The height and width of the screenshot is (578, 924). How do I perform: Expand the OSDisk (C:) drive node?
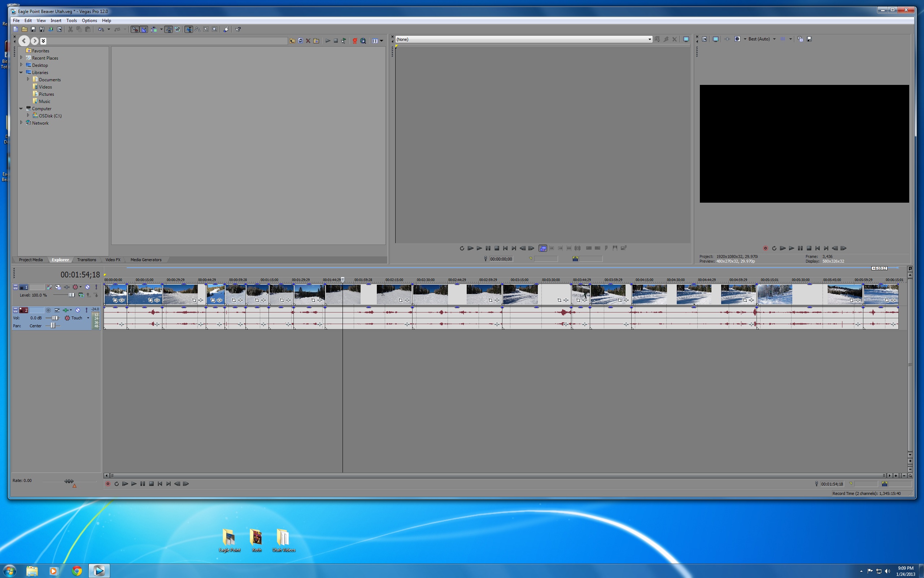(28, 116)
